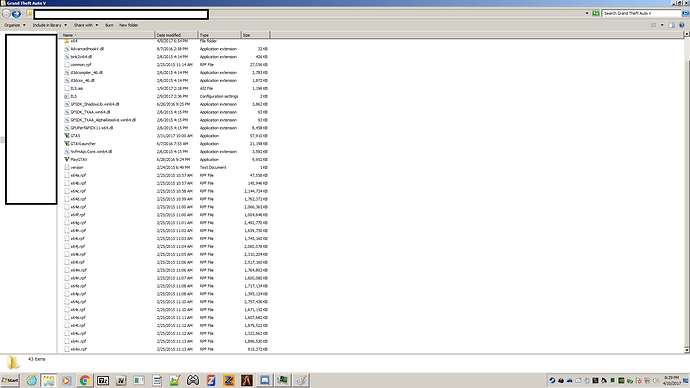Image resolution: width=690 pixels, height=388 pixels.
Task: Click the New folder button
Action: 128,25
